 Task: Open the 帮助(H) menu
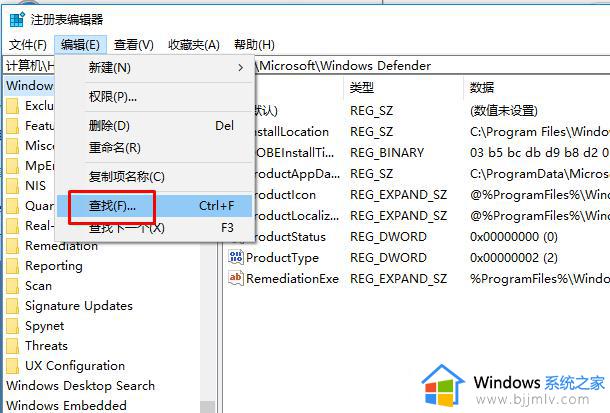click(254, 45)
